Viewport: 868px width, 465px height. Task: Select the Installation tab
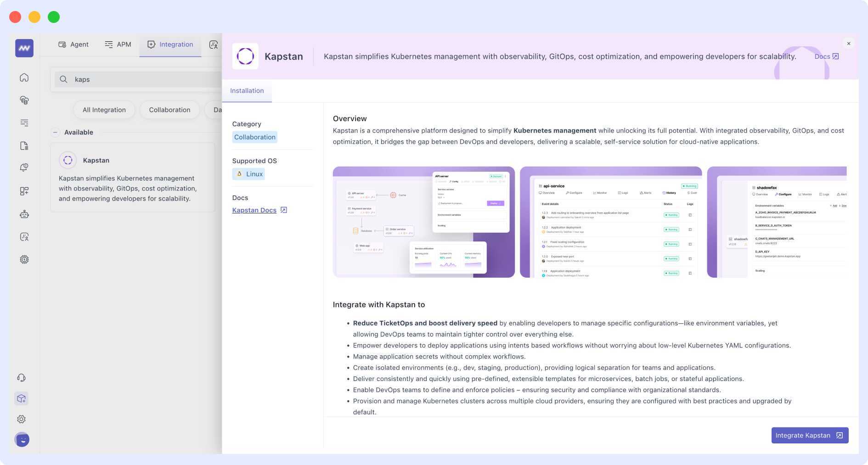coord(247,91)
